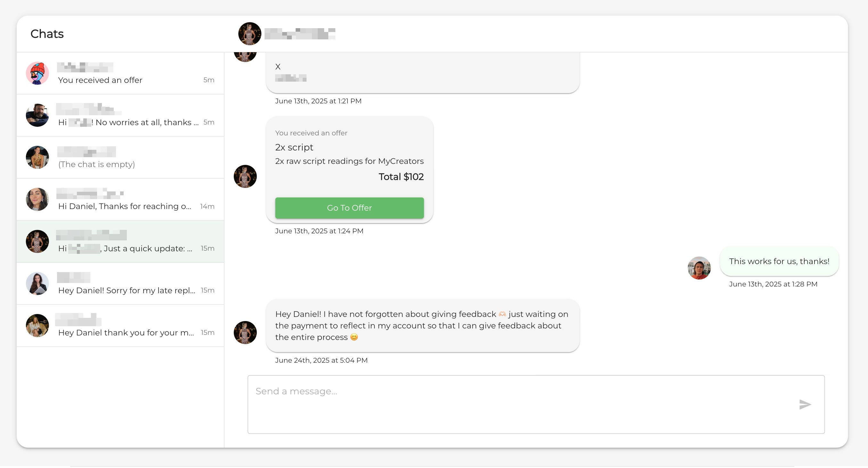
Task: Open chat with preview 'You received an offer'
Action: [x=120, y=73]
